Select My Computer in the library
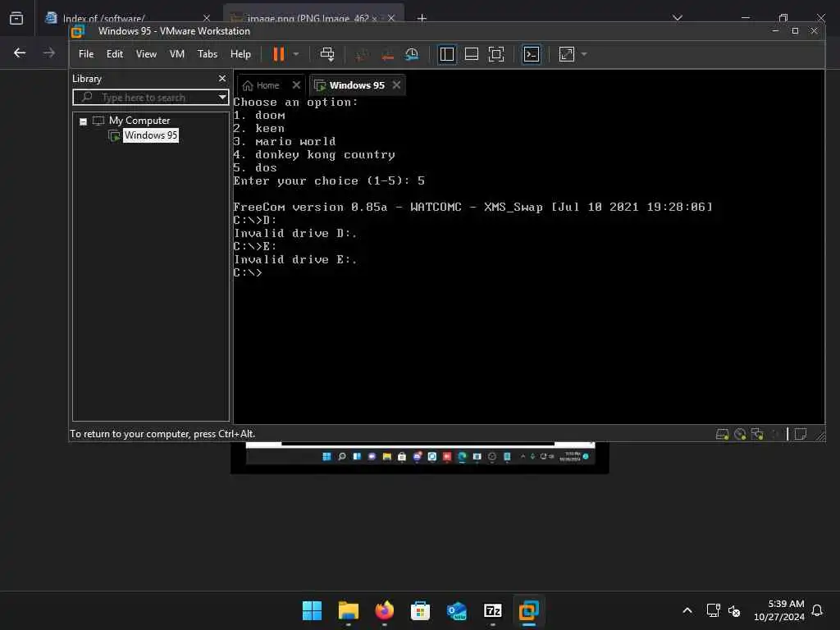The height and width of the screenshot is (630, 840). click(139, 121)
